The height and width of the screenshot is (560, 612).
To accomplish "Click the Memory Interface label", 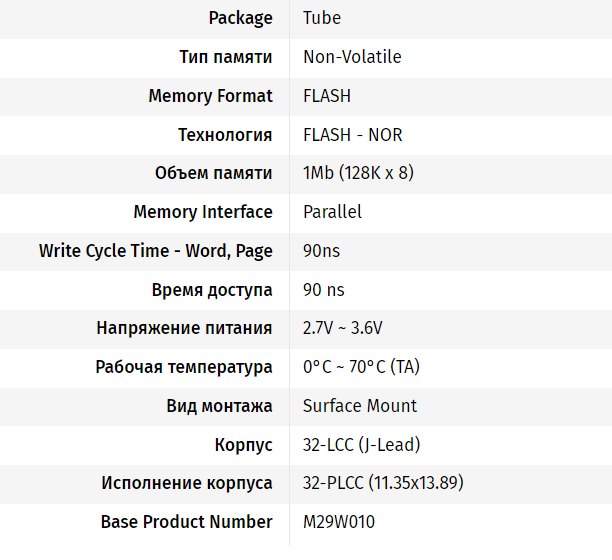I will click(x=202, y=212).
